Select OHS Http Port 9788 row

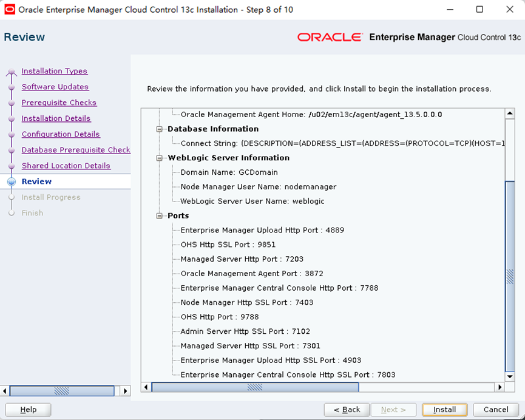point(220,317)
